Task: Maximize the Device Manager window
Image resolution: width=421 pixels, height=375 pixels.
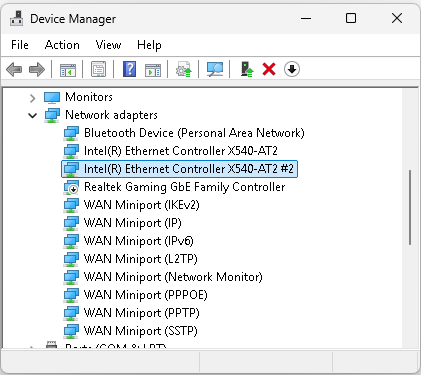Action: 351,18
